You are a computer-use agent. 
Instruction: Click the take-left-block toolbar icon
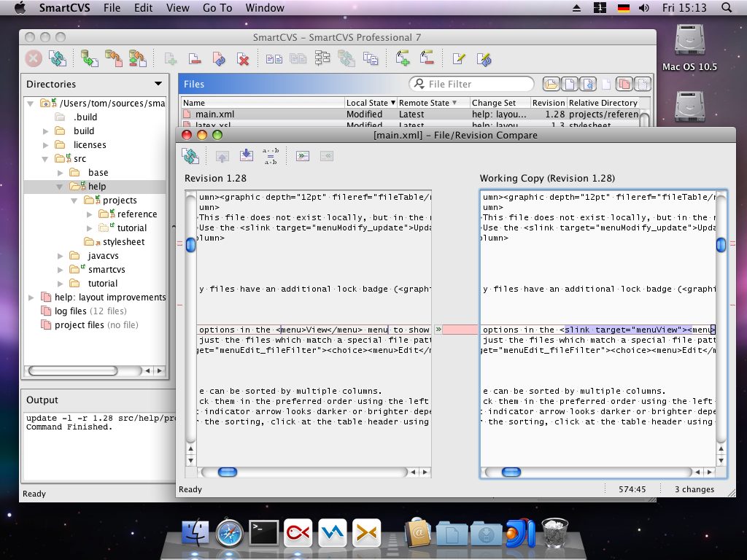[x=303, y=155]
